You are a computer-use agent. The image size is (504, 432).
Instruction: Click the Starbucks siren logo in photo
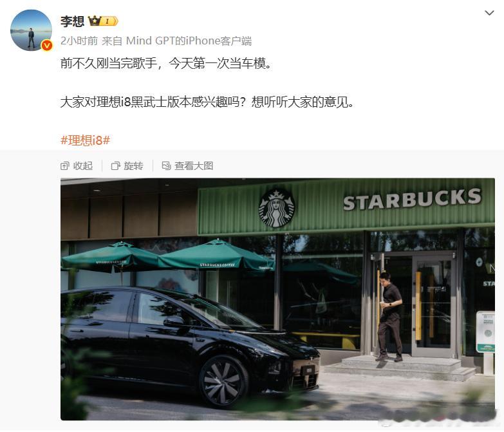pos(276,209)
